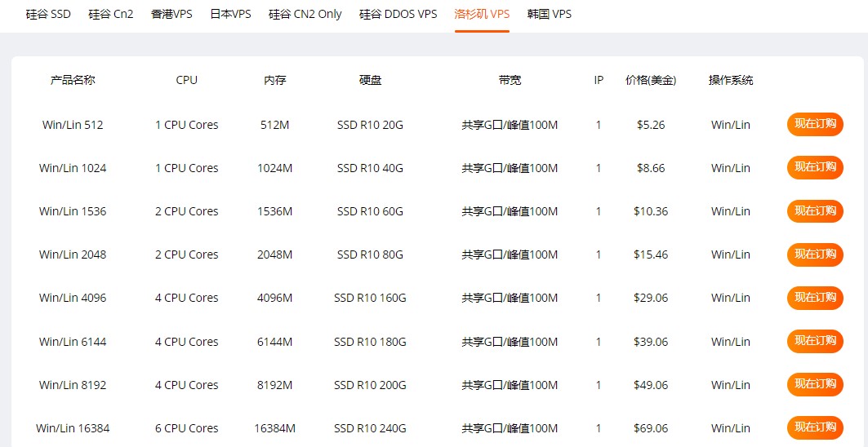Select the Win/Lin 2048 product name
This screenshot has height=447, width=868.
point(73,254)
